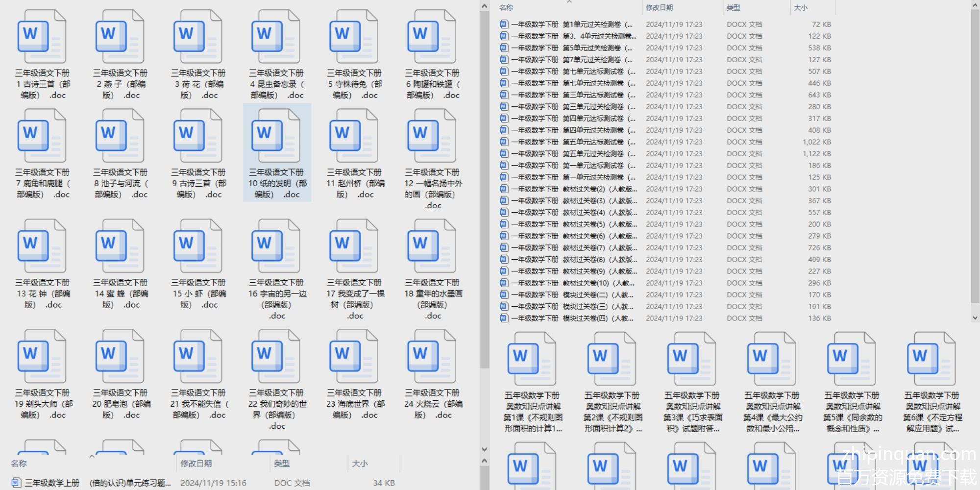Viewport: 980px width, 490px height.
Task: Select the 三年级数学上册 (倍的认识)单元练习题 row
Action: click(x=203, y=483)
